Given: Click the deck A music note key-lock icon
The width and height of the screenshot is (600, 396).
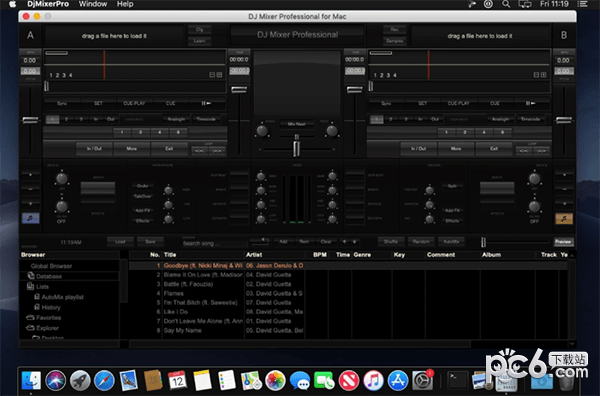Looking at the screenshot, I should click(31, 218).
